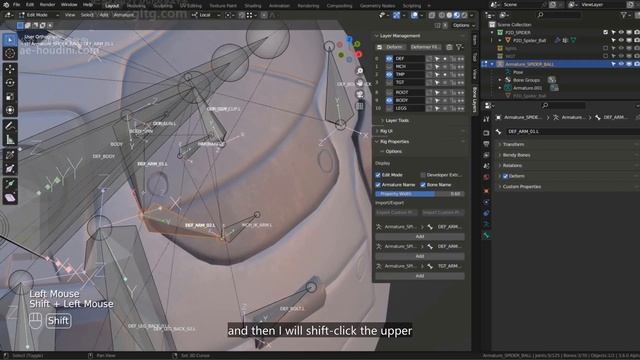The height and width of the screenshot is (360, 640).
Task: Open Tool properties tab in Properties editor
Action: point(486,119)
